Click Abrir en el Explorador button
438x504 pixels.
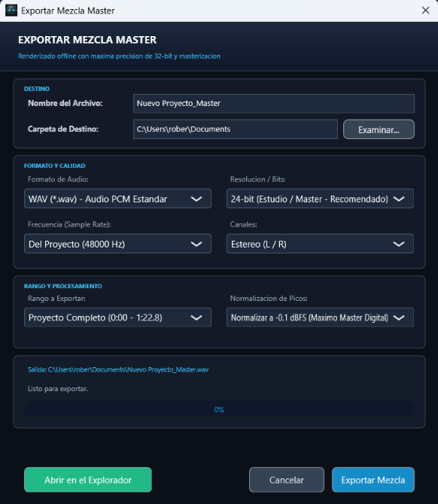pos(88,480)
